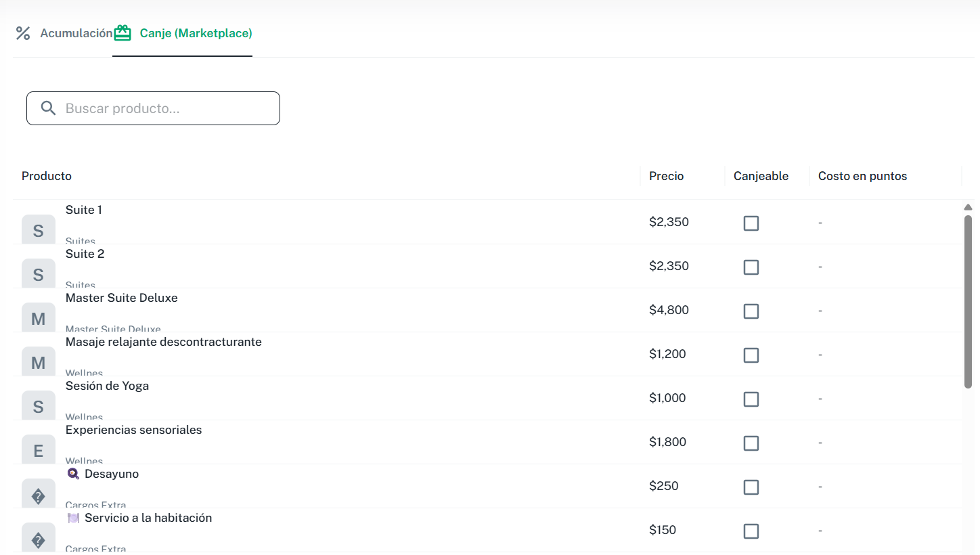Screen dimensions: 980x555
Task: Click the E avatar for Experiencias sensoriales
Action: coord(39,449)
